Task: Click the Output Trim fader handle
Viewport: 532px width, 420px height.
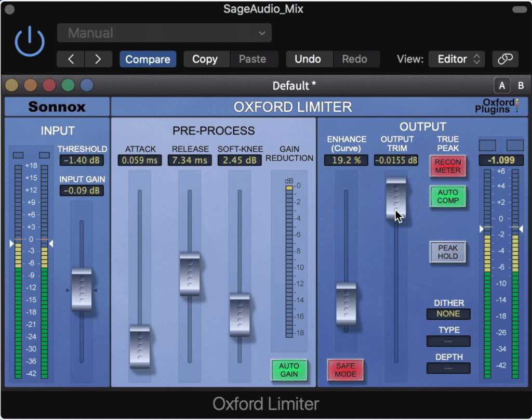Action: 396,198
